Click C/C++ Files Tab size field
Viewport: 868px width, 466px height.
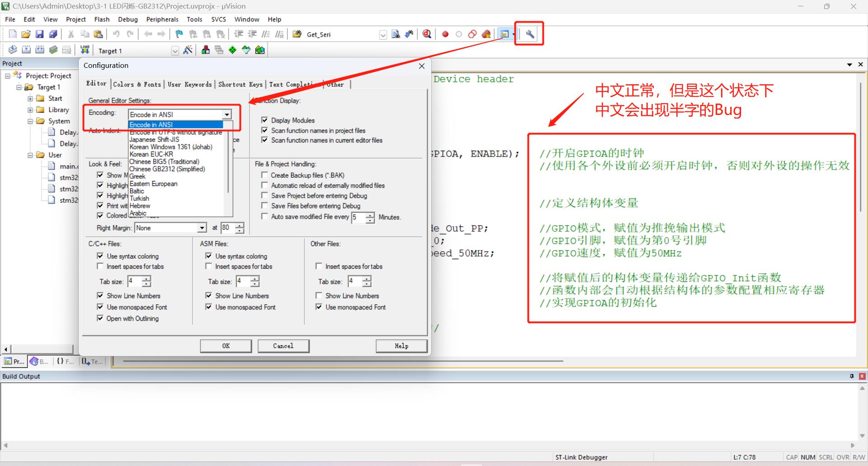click(134, 281)
